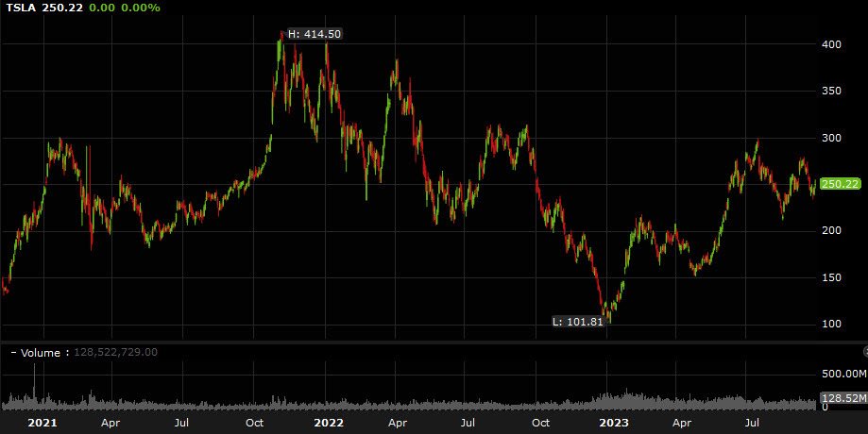Collapse the Volume panel with minus icon

pyautogui.click(x=13, y=352)
